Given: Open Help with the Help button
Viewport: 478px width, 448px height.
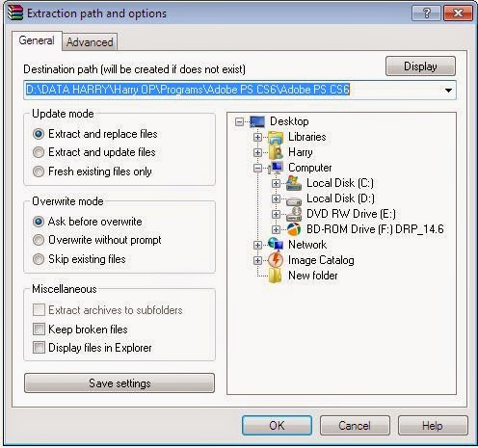Looking at the screenshot, I should point(433,426).
